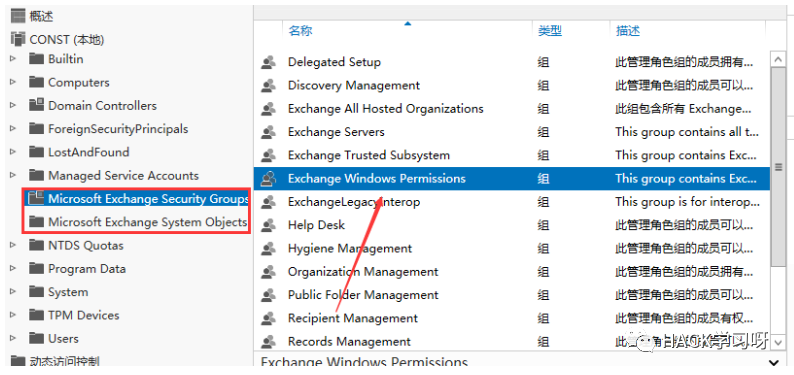
Task: Select the 概述 overview icon
Action: point(18,16)
